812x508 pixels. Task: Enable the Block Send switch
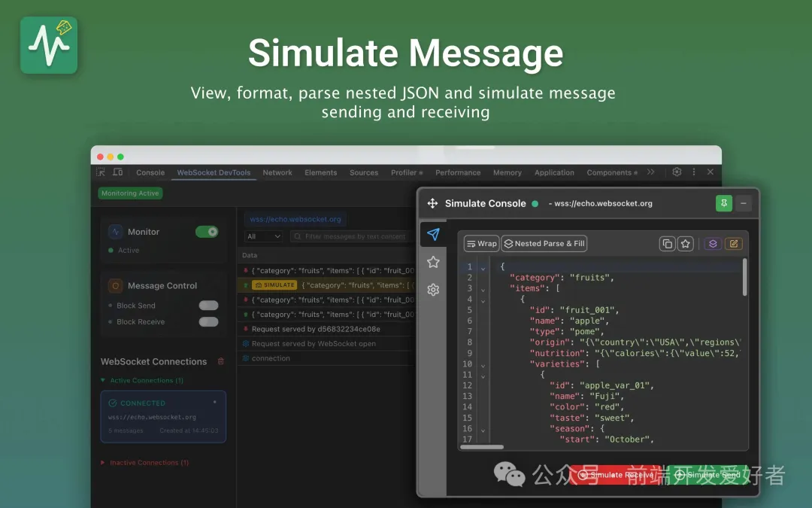click(x=208, y=306)
